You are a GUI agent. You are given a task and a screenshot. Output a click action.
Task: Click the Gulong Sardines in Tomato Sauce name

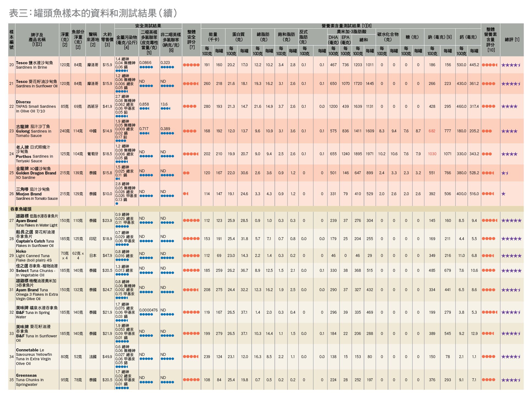click(33, 131)
